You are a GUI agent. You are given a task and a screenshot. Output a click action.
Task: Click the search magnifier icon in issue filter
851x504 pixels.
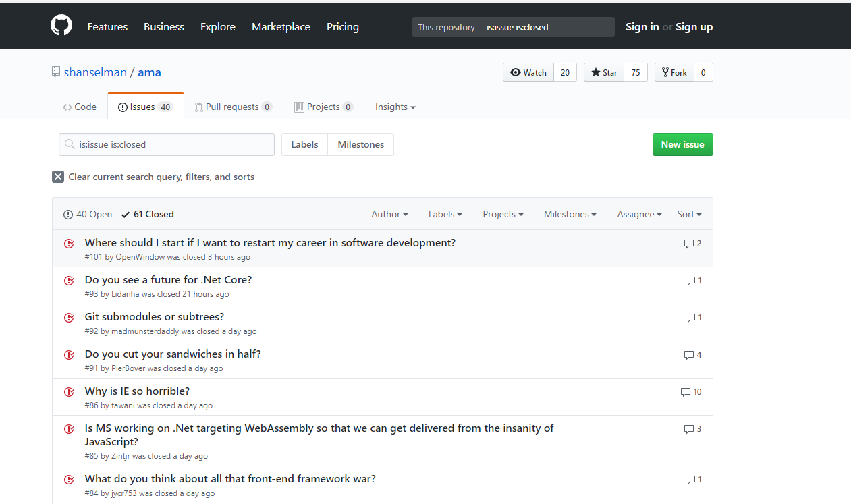click(70, 144)
